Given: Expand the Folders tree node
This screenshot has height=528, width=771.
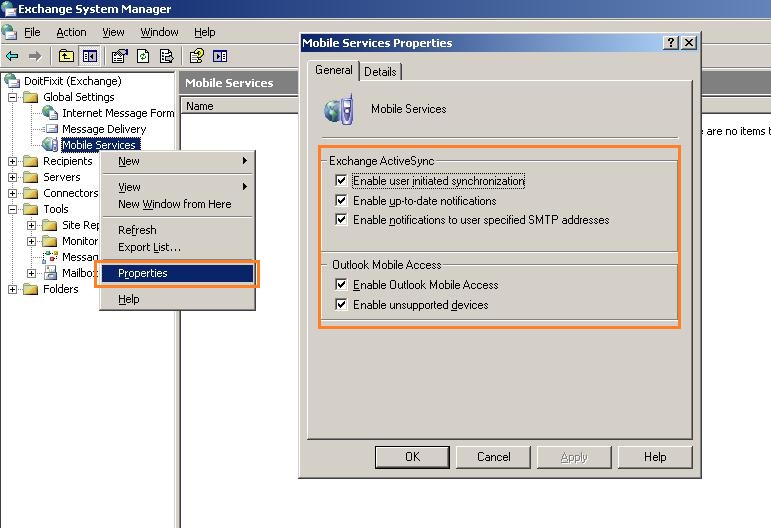Looking at the screenshot, I should (x=13, y=289).
